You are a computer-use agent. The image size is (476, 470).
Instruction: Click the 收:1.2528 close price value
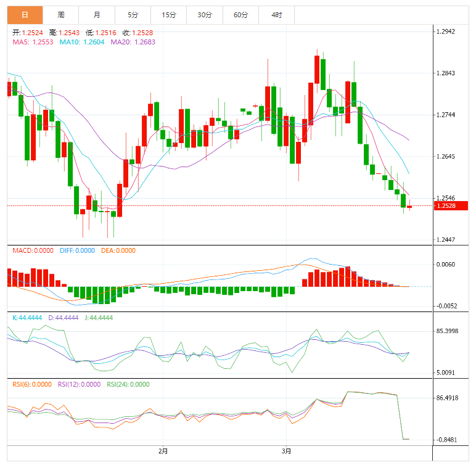[x=138, y=33]
